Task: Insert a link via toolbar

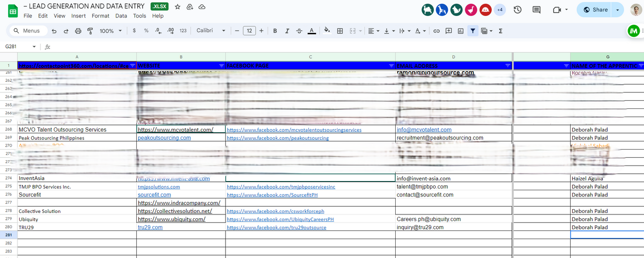Action: (x=436, y=31)
